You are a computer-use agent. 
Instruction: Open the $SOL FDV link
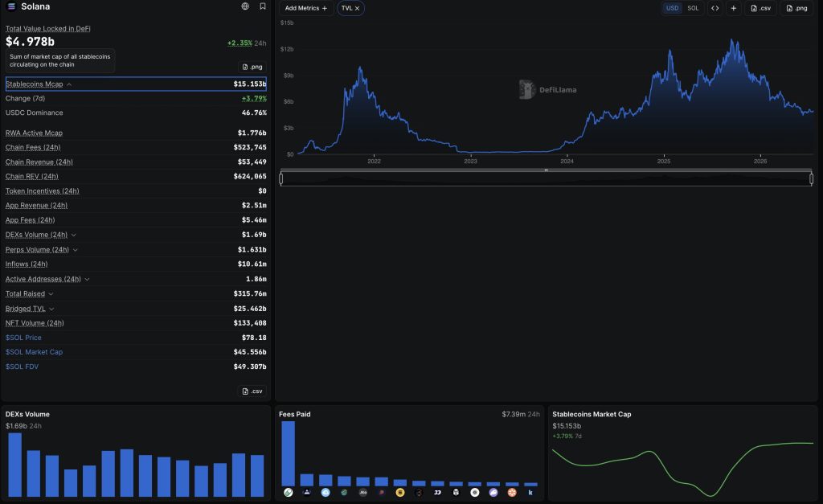[x=22, y=367]
